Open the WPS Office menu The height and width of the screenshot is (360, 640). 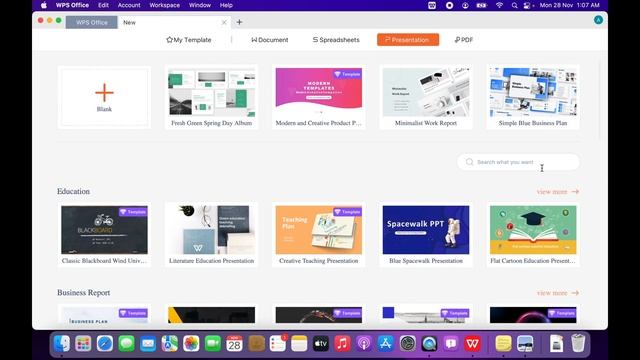click(x=72, y=5)
